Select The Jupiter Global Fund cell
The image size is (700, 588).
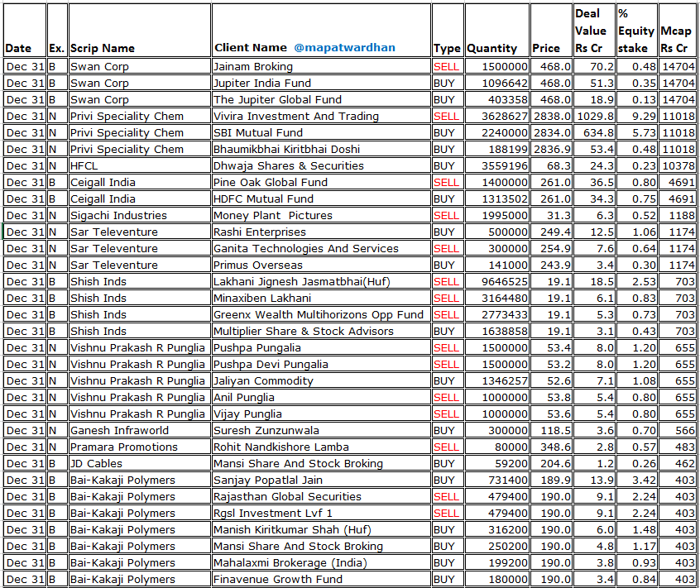(321, 99)
